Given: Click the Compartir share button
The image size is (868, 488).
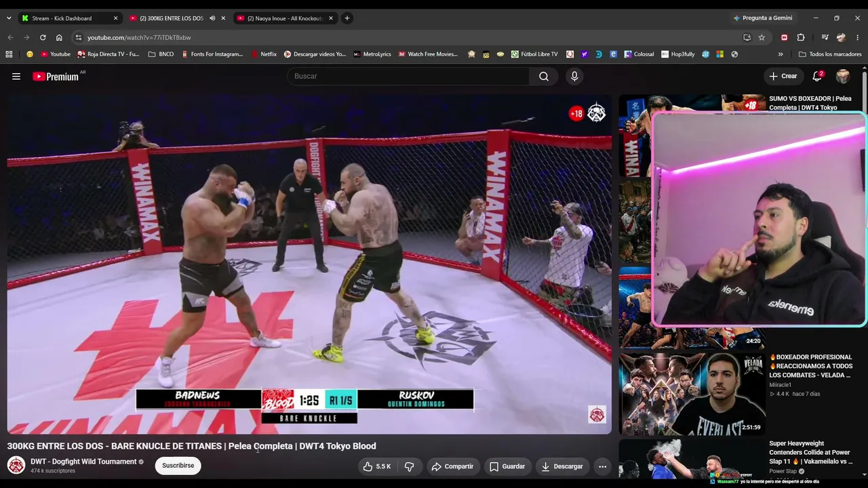Looking at the screenshot, I should tap(452, 466).
